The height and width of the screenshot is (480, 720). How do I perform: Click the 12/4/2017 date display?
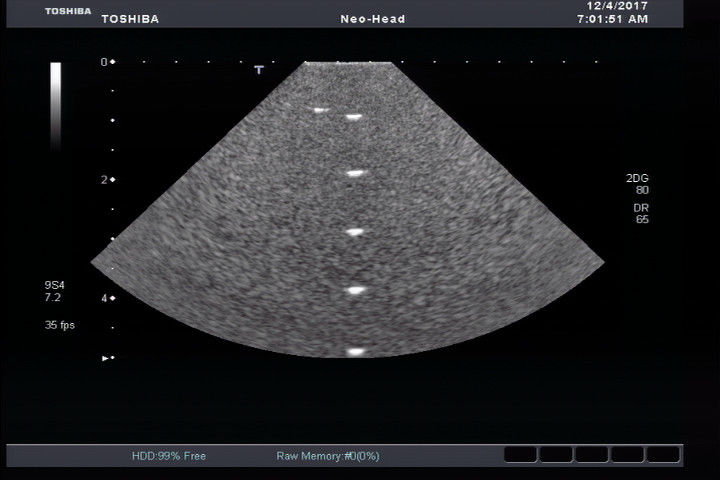(616, 5)
